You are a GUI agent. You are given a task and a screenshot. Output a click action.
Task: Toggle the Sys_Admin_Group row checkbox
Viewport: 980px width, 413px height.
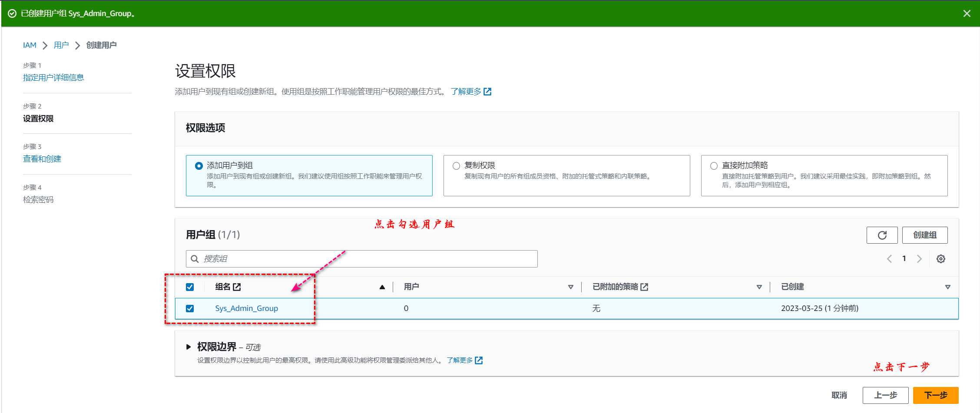tap(190, 308)
